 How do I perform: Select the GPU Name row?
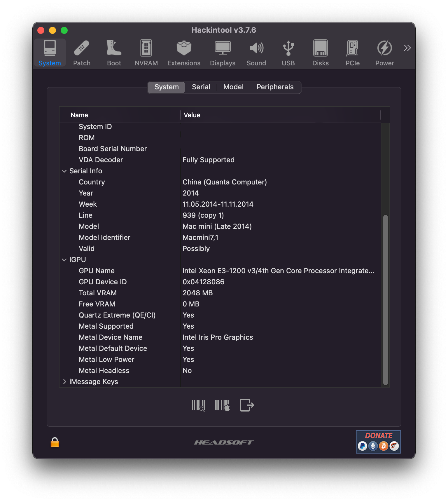220,271
